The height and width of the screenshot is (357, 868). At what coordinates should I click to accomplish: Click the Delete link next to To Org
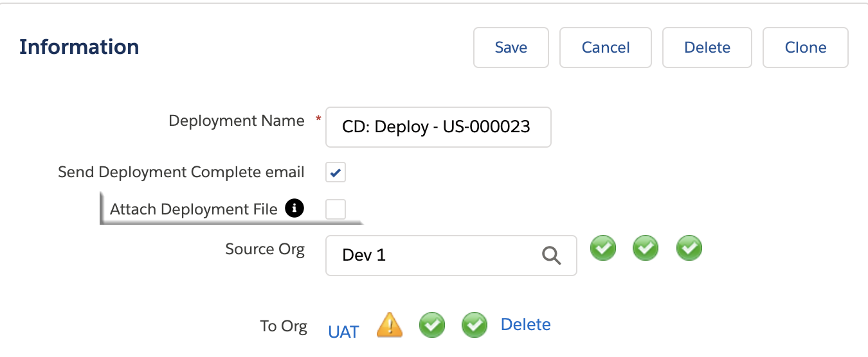525,324
